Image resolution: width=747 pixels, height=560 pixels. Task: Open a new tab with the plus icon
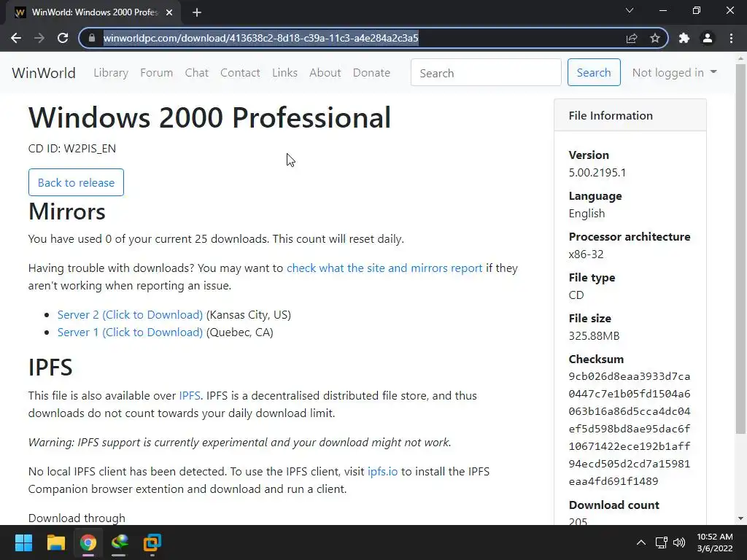click(197, 12)
